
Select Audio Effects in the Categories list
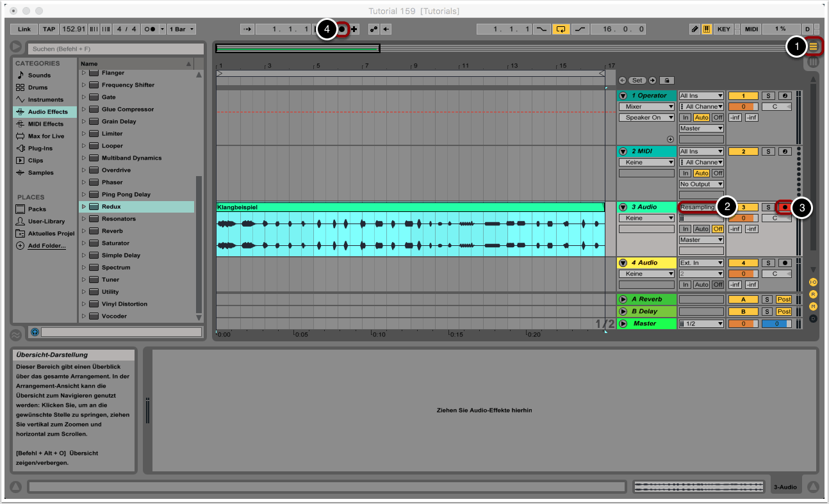click(x=47, y=112)
